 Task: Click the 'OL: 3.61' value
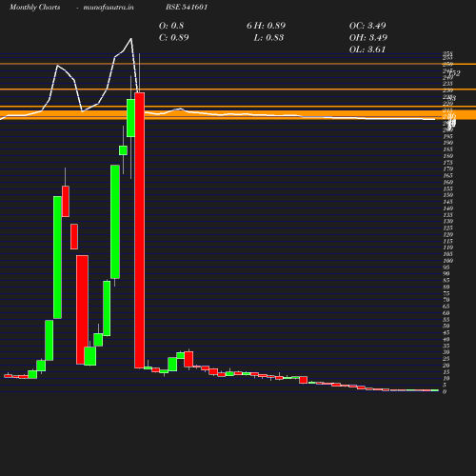[367, 50]
